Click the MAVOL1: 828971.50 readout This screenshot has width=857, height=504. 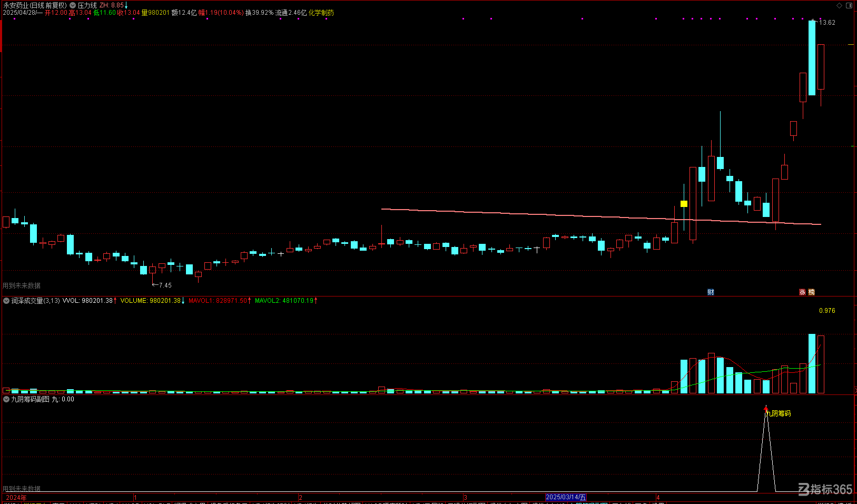[218, 301]
